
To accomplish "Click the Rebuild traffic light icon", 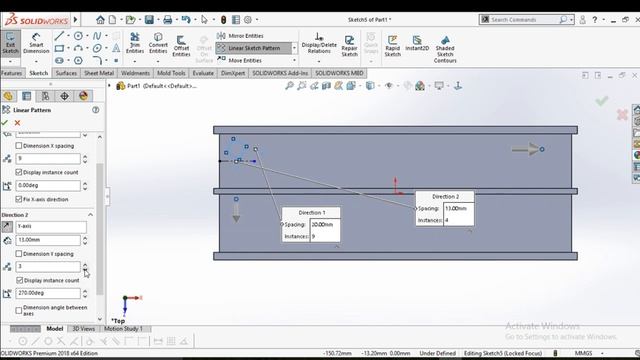I will click(223, 20).
